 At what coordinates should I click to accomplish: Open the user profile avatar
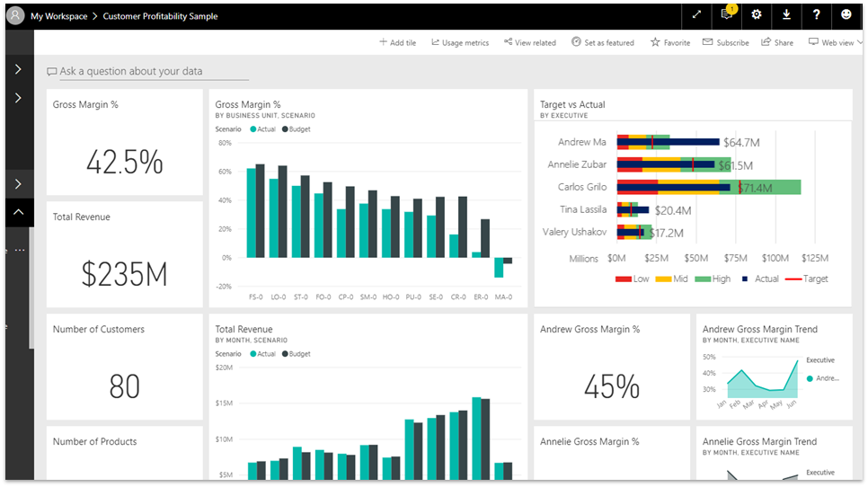15,15
